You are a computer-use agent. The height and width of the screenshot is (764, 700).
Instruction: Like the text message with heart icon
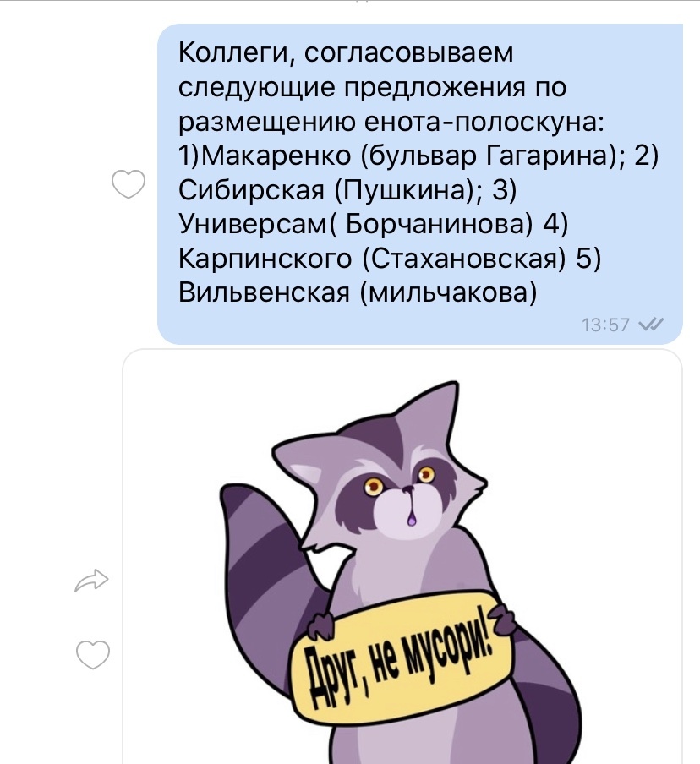129,183
